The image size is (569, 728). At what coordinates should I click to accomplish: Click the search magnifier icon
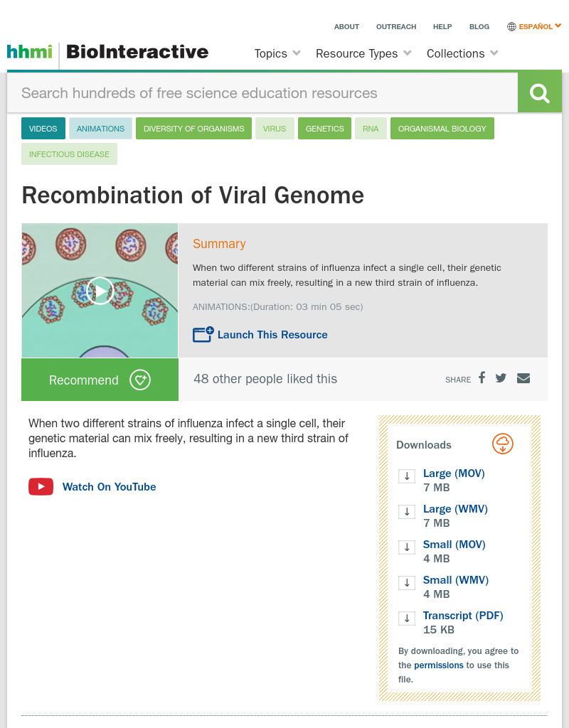coord(539,92)
